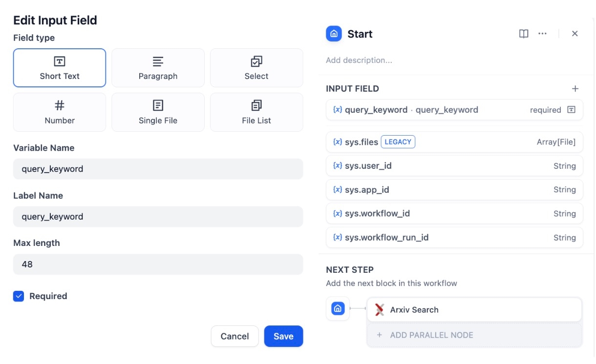Open the help book icon
This screenshot has width=596, height=364.
[524, 34]
